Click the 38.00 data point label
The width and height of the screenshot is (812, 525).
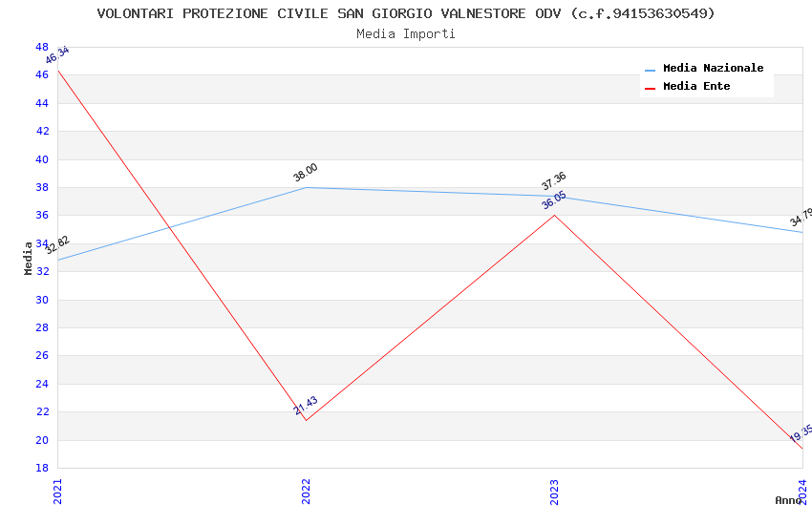tap(306, 173)
